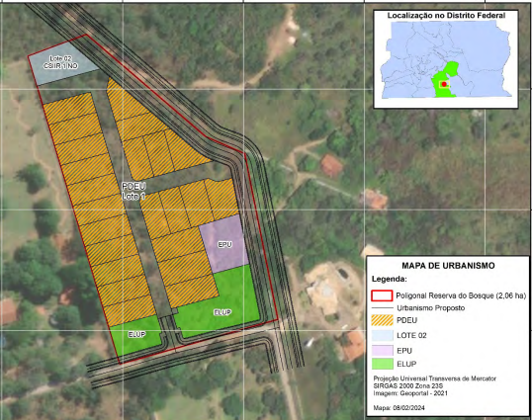Click the red Poligonal Reserva do Bosque legend box
Screen dimensions: 532x420
click(x=382, y=295)
